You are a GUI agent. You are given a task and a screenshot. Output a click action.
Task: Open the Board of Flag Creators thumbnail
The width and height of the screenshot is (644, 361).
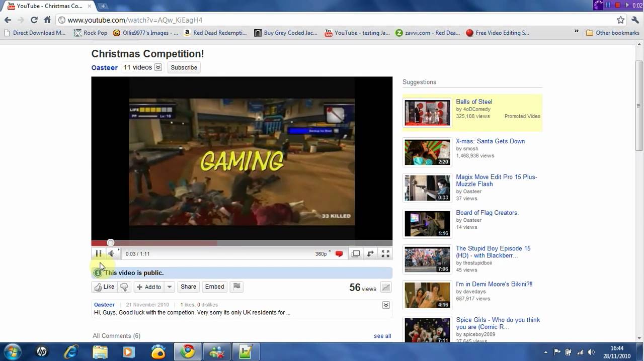point(428,224)
